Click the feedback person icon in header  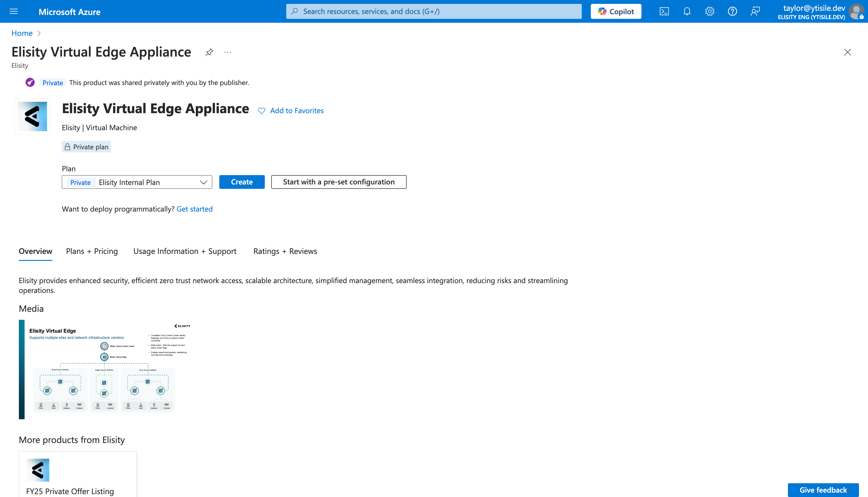pyautogui.click(x=755, y=12)
